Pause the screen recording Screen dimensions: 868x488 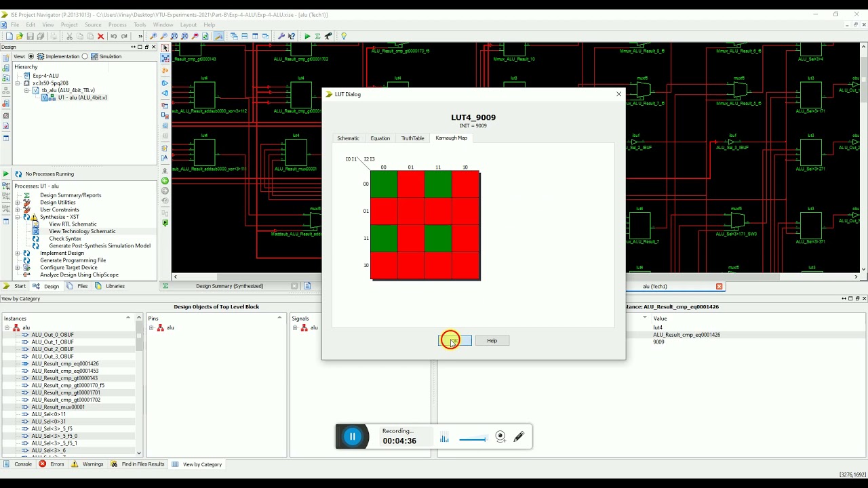point(353,437)
